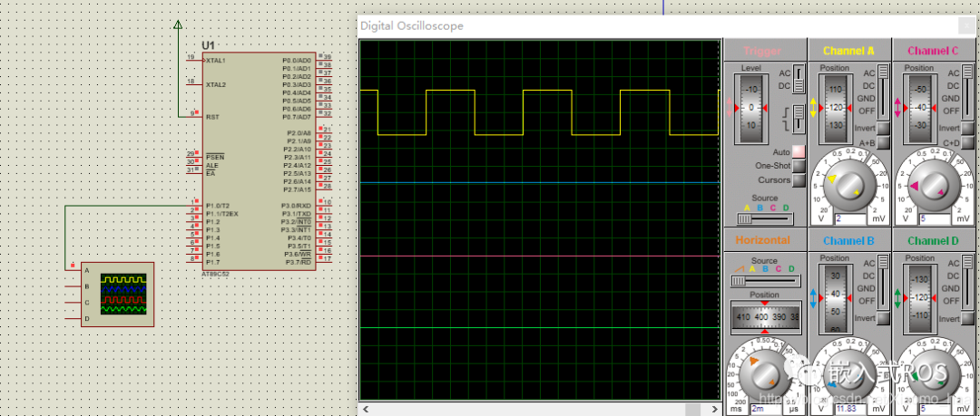Click Channel C magenta position arrow icon
This screenshot has width=980, height=416.
(898, 108)
